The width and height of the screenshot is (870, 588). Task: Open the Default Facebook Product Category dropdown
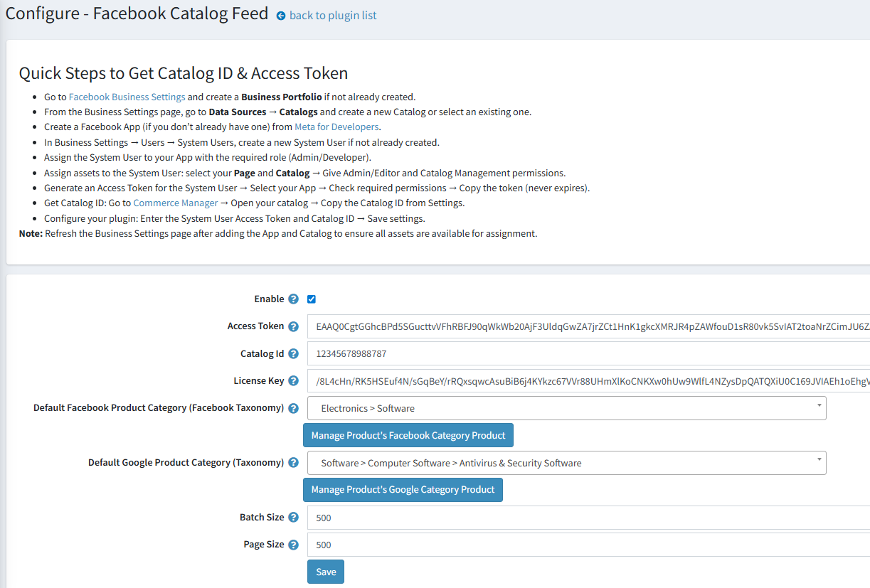pos(567,408)
